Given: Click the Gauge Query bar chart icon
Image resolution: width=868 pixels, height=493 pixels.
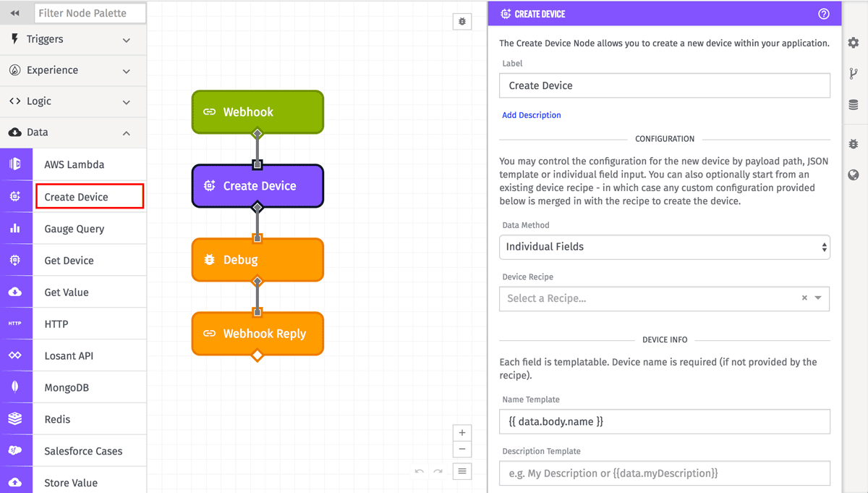Looking at the screenshot, I should 15,228.
